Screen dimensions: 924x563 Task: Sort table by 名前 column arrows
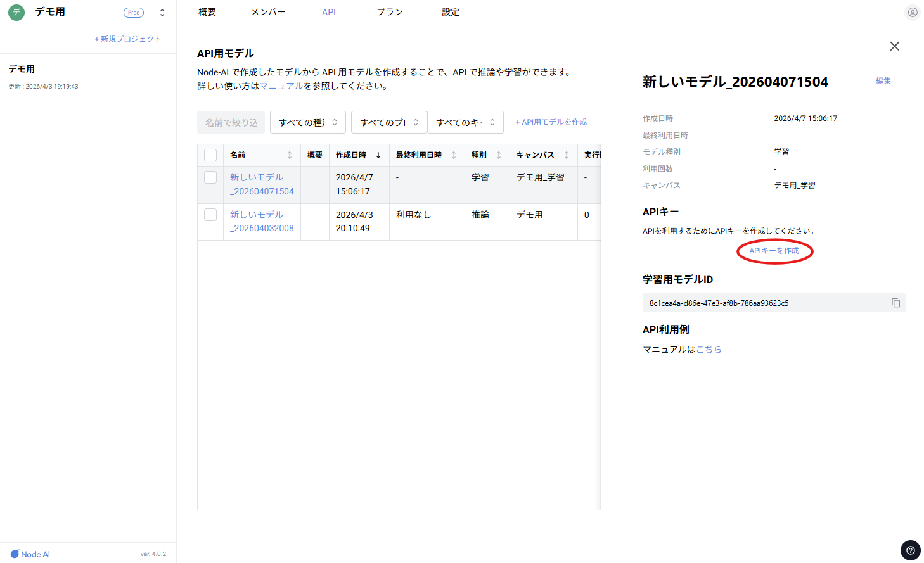click(290, 155)
